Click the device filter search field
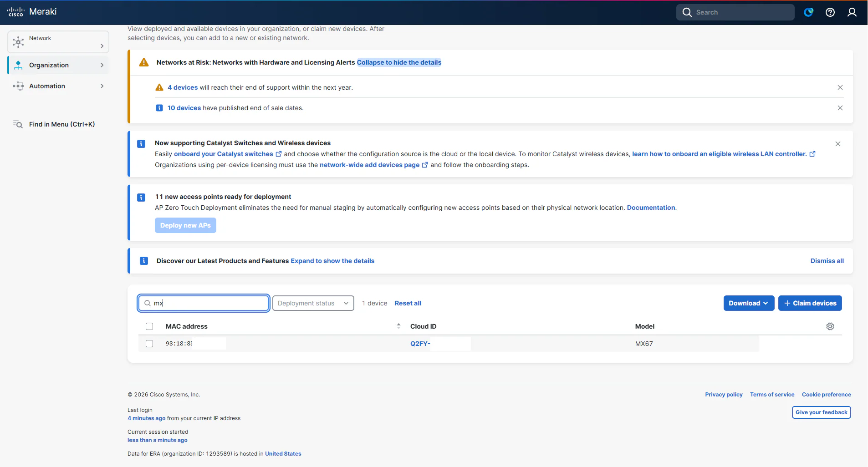Screen dimensions: 868x467 tap(204, 303)
